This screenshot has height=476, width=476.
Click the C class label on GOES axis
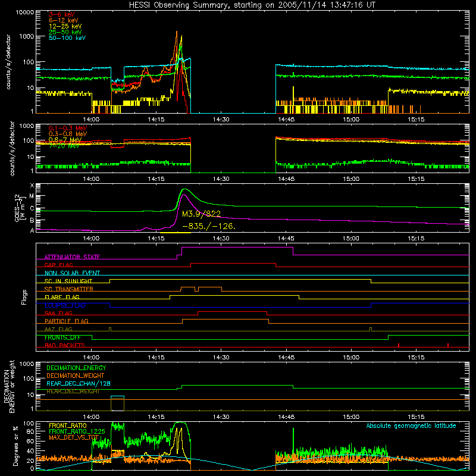point(32,208)
